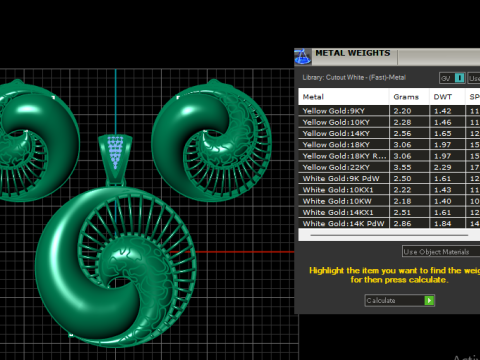
Task: Click grams value 2.51 for 14KX1
Action: [x=402, y=212]
